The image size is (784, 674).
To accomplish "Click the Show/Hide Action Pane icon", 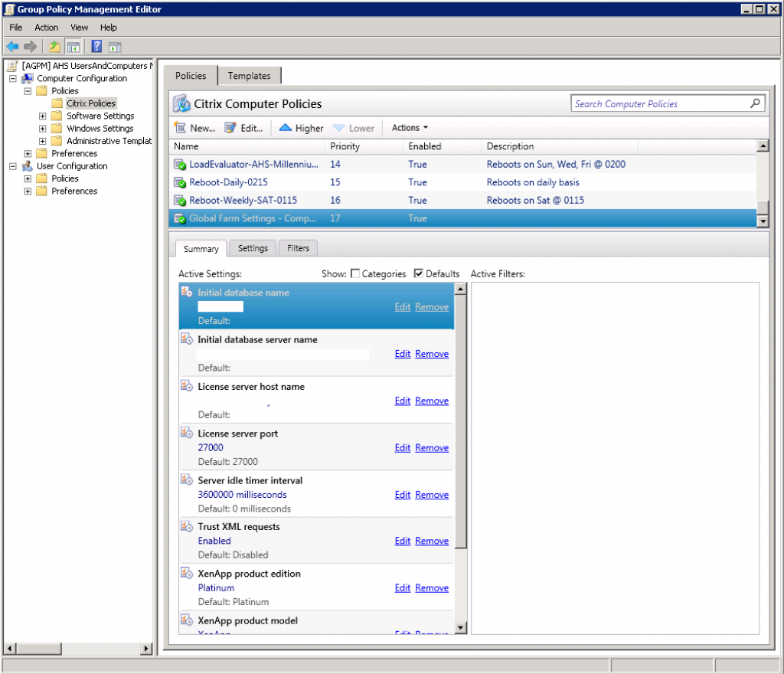I will tap(115, 47).
